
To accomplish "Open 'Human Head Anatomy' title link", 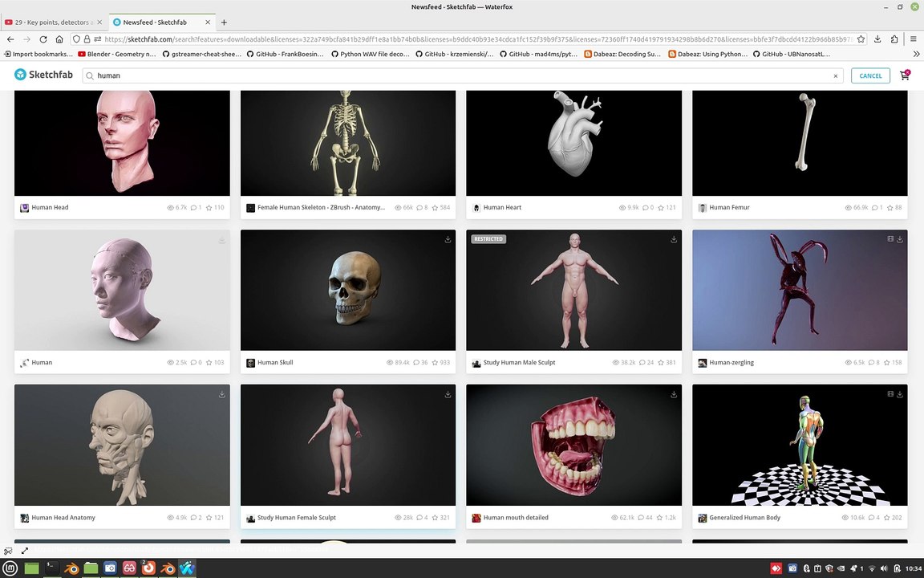I will (63, 518).
